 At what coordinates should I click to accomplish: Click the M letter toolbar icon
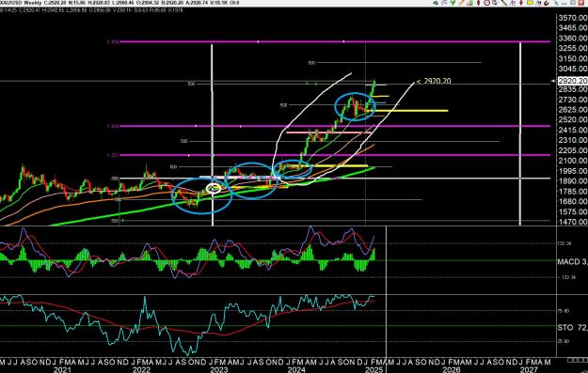pos(538,3)
